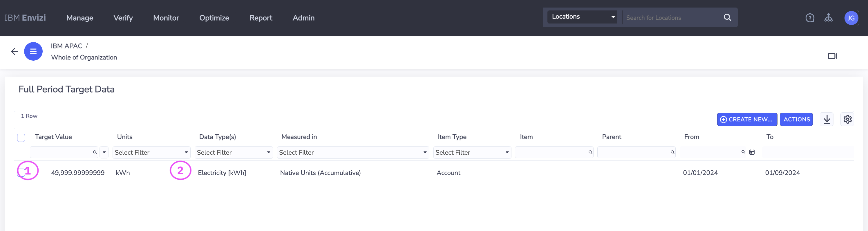The width and height of the screenshot is (868, 231).
Task: Check the select-all rows checkbox
Action: 21,138
